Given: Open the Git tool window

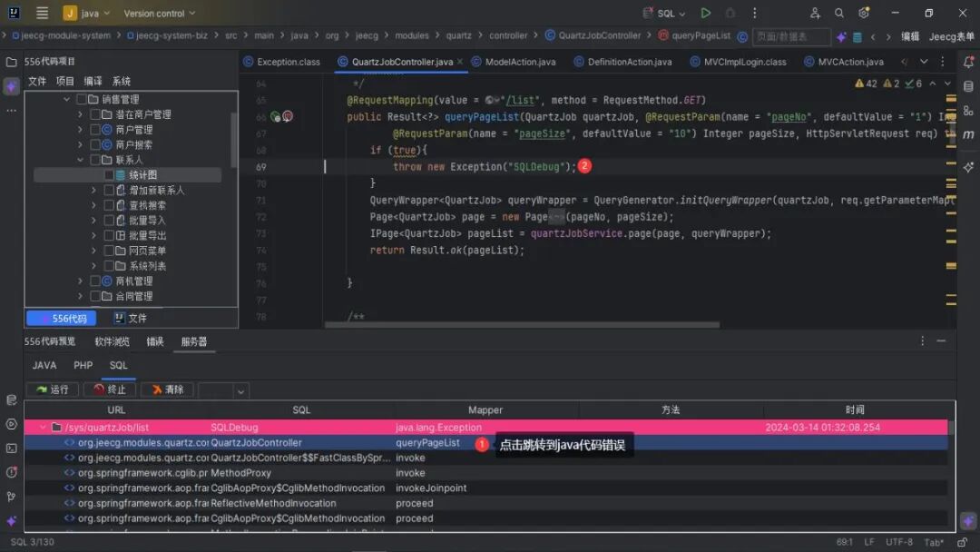Looking at the screenshot, I should click(11, 497).
